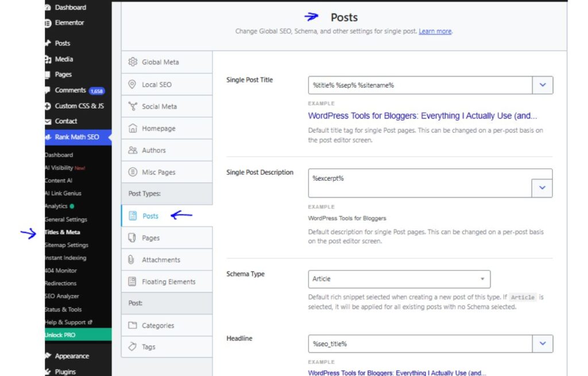Screen dimensions: 588x376
Task: Open 404 Monitor submenu item
Action: [x=61, y=270]
